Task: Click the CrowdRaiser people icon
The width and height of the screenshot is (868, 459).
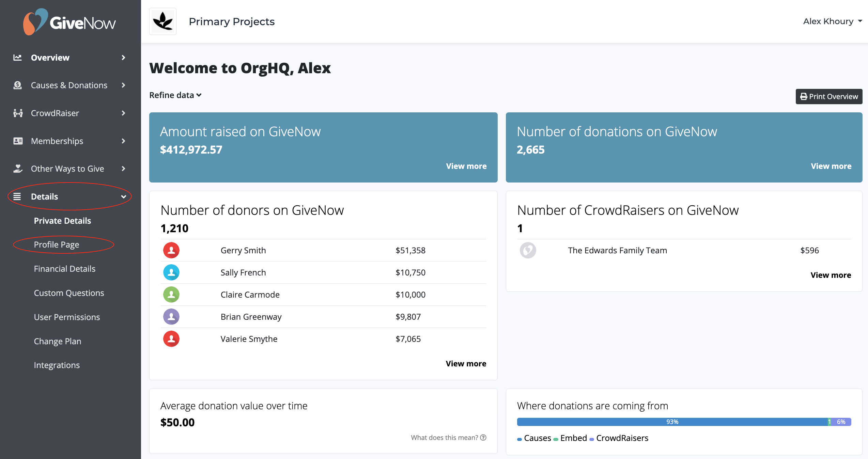Action: coord(18,113)
